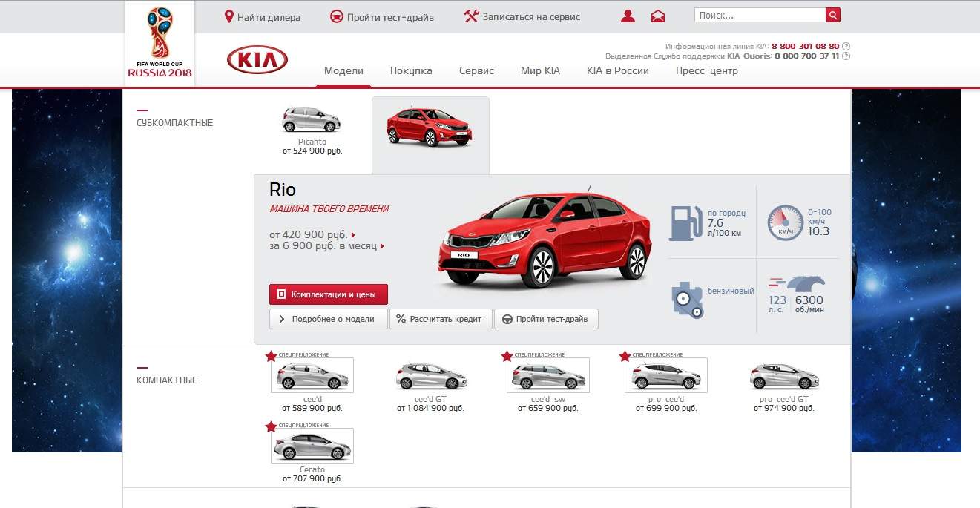Click the FIFA World Cup Russia 2018 logo
Screen dimensions: 980x508
tap(160, 43)
